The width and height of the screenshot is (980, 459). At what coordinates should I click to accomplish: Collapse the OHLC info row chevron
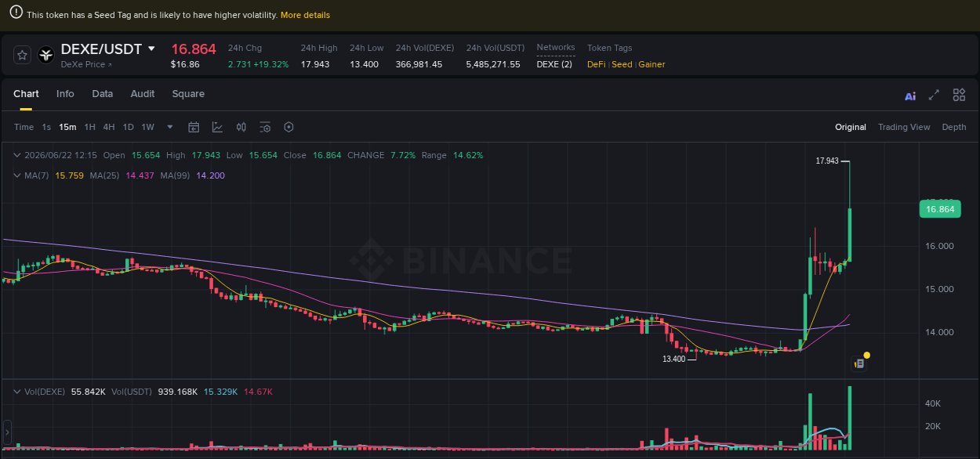coord(18,155)
